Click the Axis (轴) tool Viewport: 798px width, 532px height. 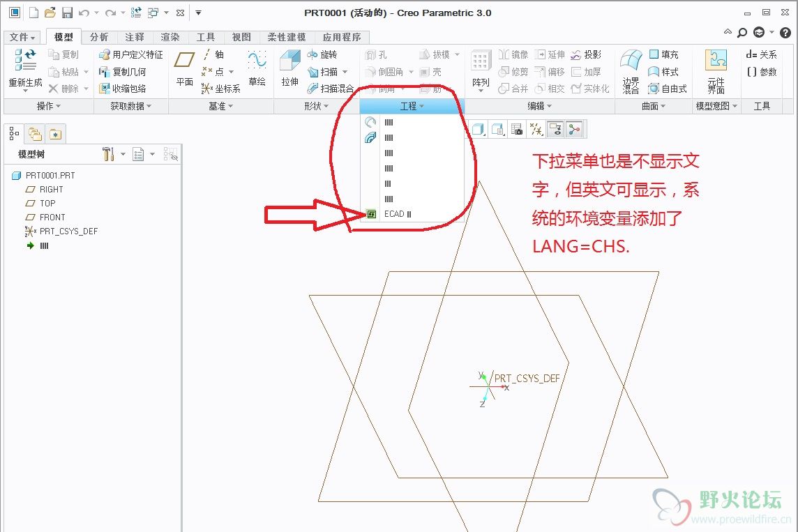point(213,54)
